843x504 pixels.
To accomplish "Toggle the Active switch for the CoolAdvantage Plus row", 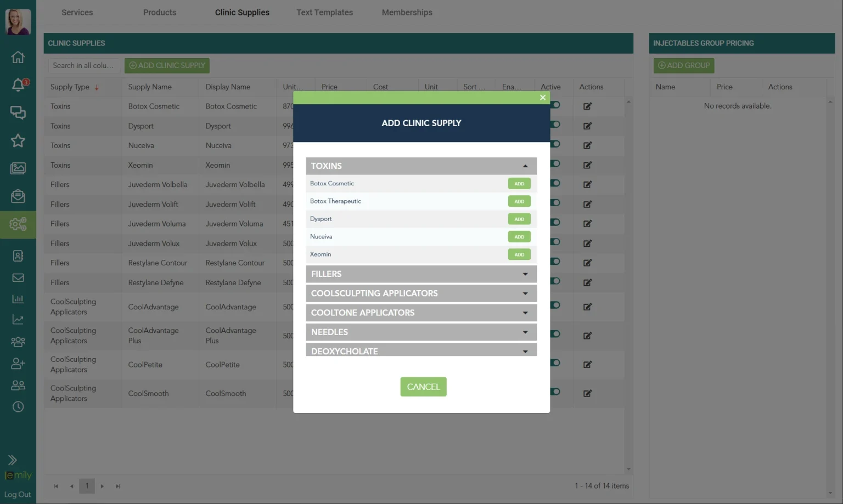I will (555, 334).
